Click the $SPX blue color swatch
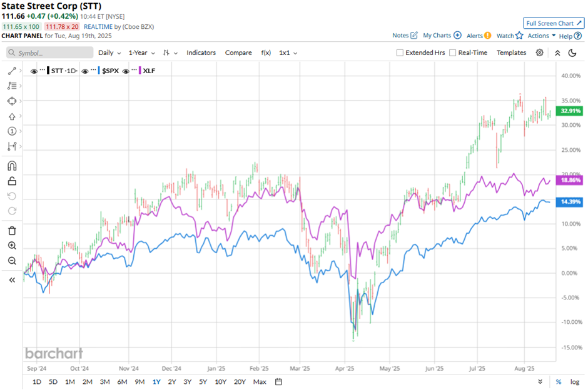The image size is (588, 392). click(99, 71)
